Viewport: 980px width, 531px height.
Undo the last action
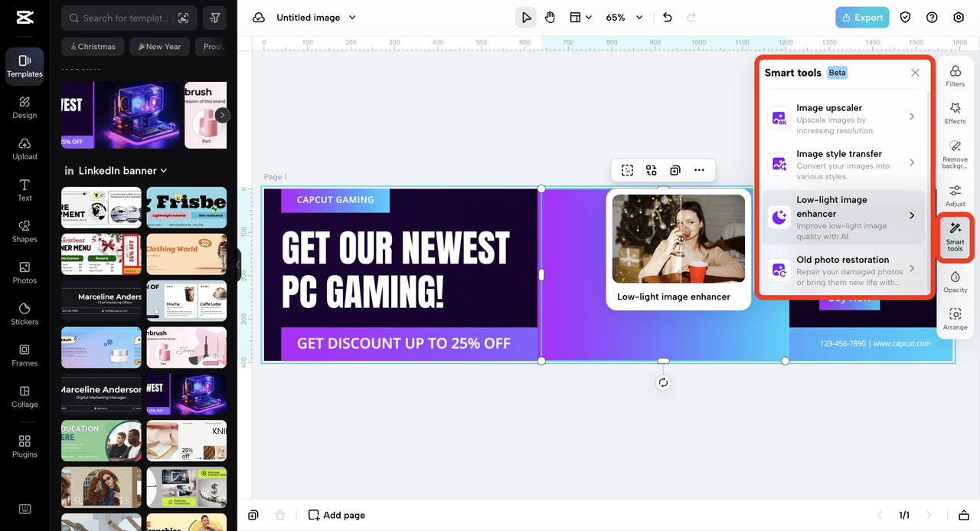pos(667,18)
